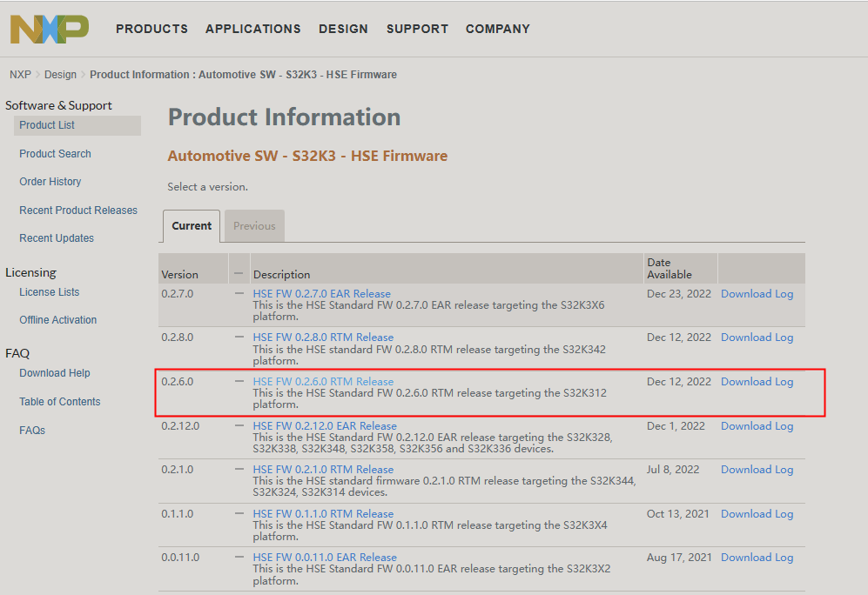Screen dimensions: 868x595
Task: Open the FAQs page
Action: click(x=31, y=430)
